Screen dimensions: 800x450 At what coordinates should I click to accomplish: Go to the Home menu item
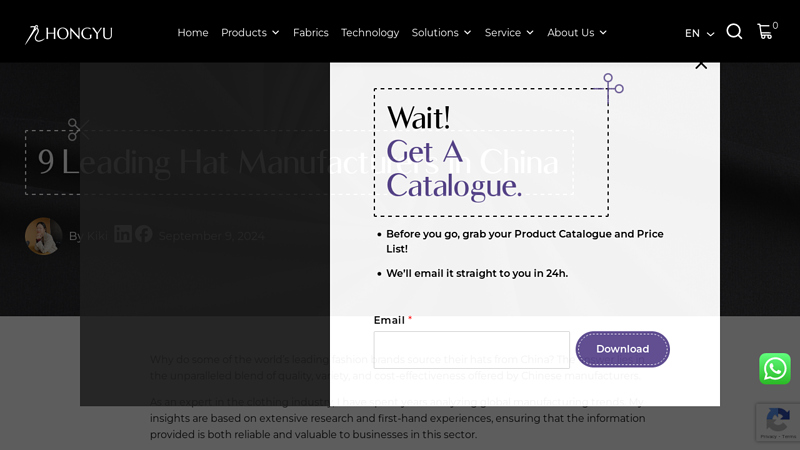point(193,33)
